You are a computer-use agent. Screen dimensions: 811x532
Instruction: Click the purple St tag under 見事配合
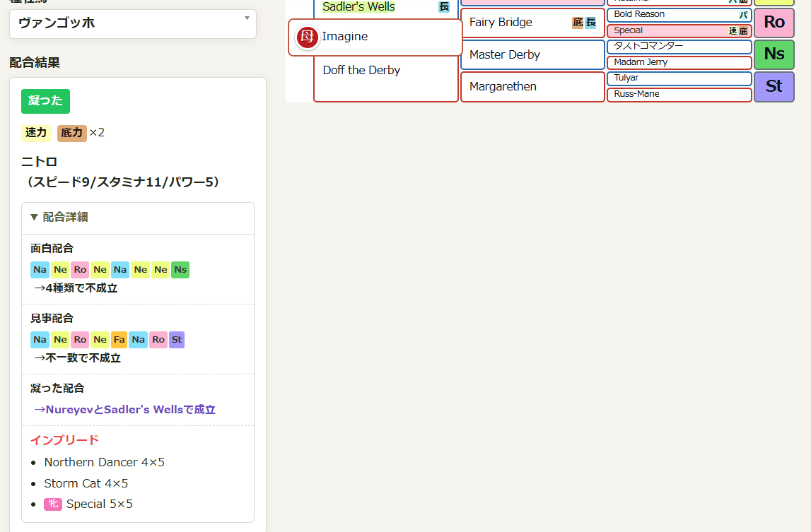[x=177, y=340]
